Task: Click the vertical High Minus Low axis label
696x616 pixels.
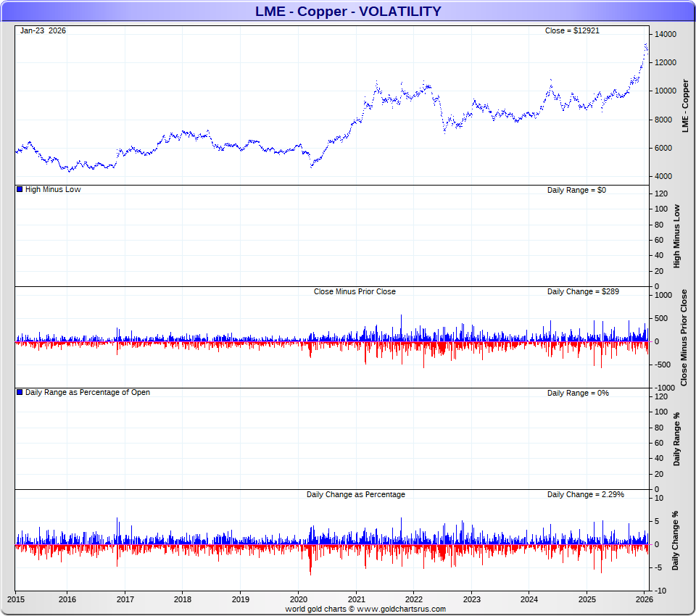Action: tap(676, 236)
